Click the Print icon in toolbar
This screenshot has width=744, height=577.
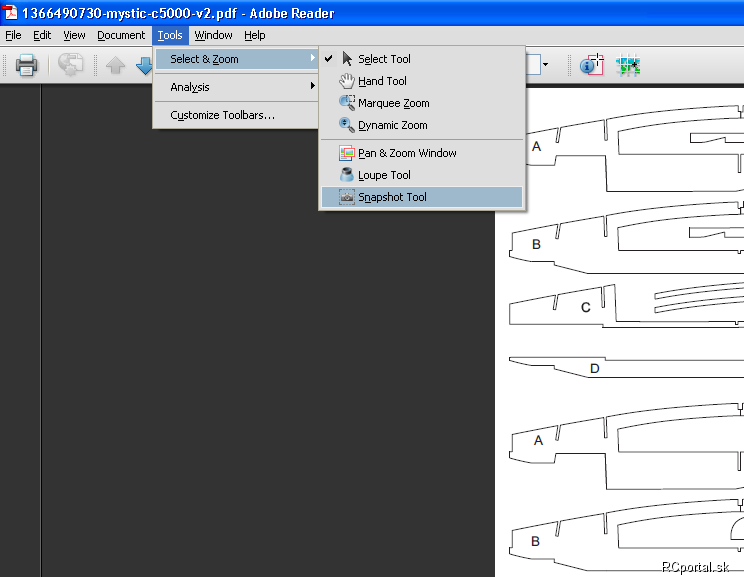pos(26,65)
